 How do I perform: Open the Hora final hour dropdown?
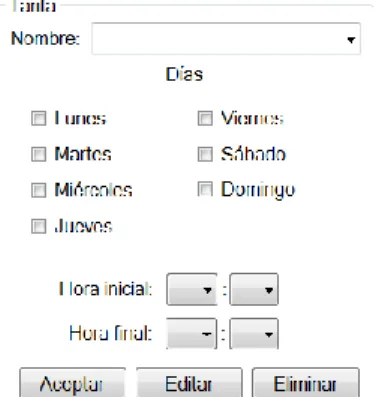point(192,334)
